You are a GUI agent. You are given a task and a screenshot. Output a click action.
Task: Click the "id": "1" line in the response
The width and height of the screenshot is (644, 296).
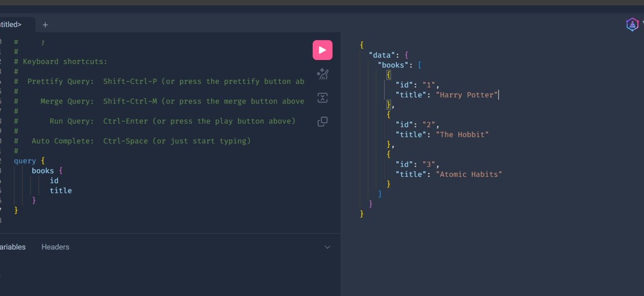coord(417,85)
